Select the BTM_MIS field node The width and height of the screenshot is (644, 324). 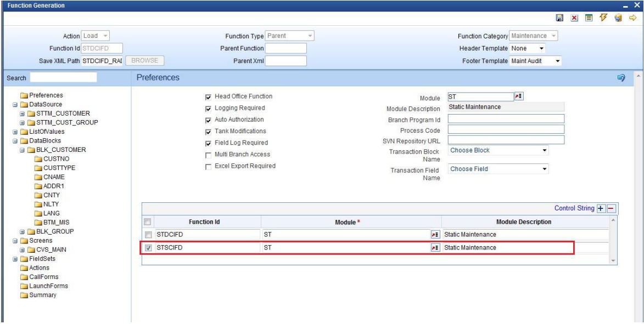click(52, 222)
